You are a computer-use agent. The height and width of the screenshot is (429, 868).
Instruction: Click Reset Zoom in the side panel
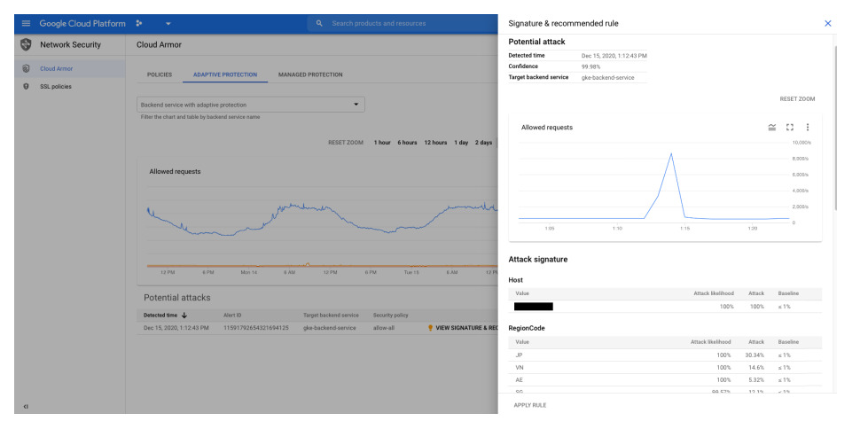click(x=797, y=99)
